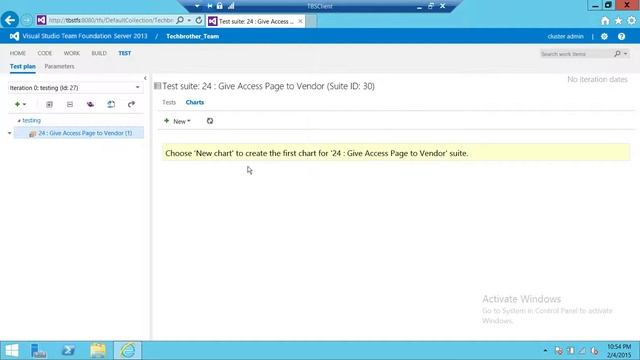
Task: Click the remote connection bar lock icon
Action: coord(220,6)
